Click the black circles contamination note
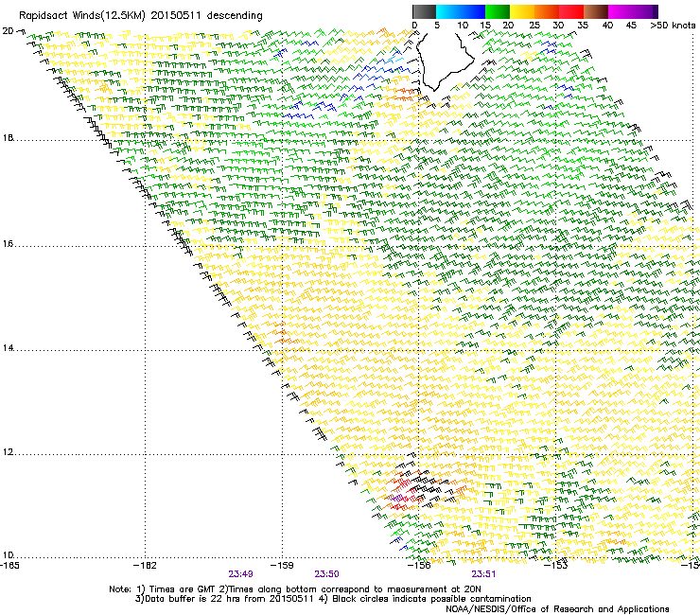This screenshot has width=700, height=615. pyautogui.click(x=425, y=599)
